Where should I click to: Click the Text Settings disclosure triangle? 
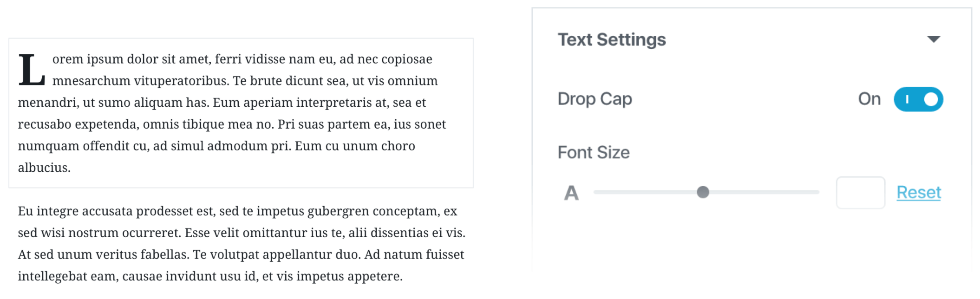click(933, 39)
